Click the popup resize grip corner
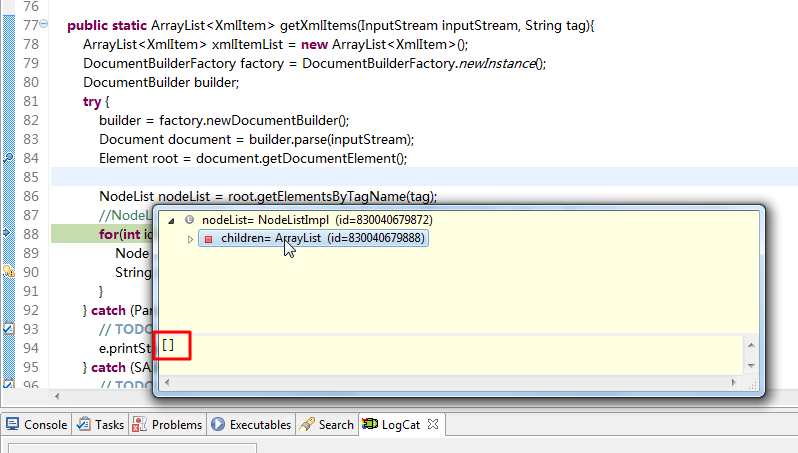Viewport: 798px width, 453px height. pyautogui.click(x=752, y=385)
